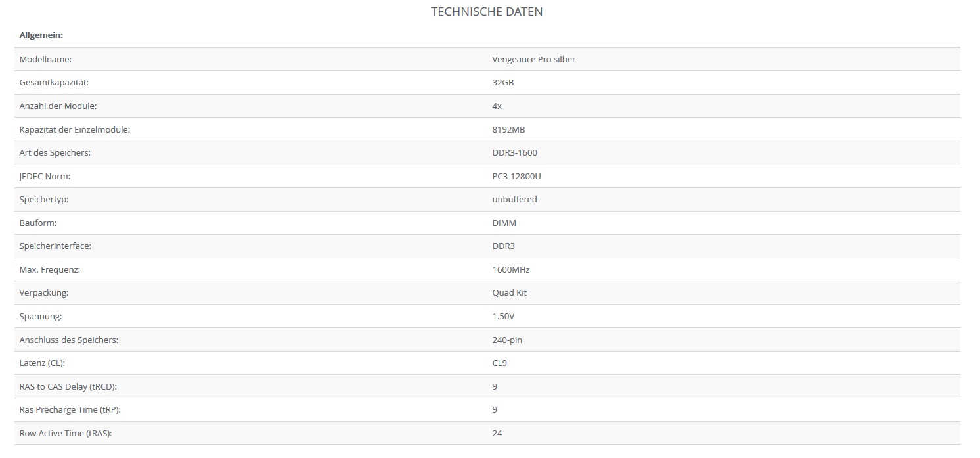Image resolution: width=980 pixels, height=458 pixels.
Task: Click the Gesamtkapazität 32GB value
Action: click(502, 83)
